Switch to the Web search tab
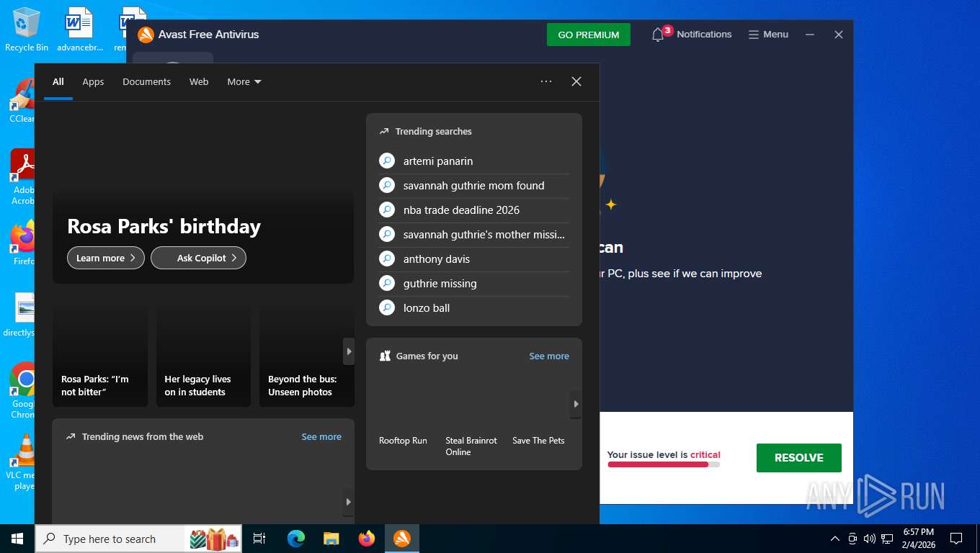 199,81
